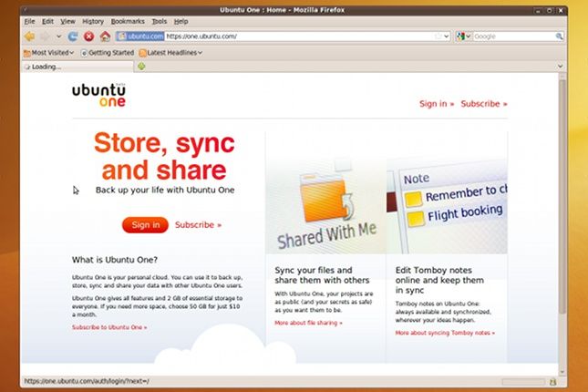Click Sync your files and share heading

coord(322,275)
